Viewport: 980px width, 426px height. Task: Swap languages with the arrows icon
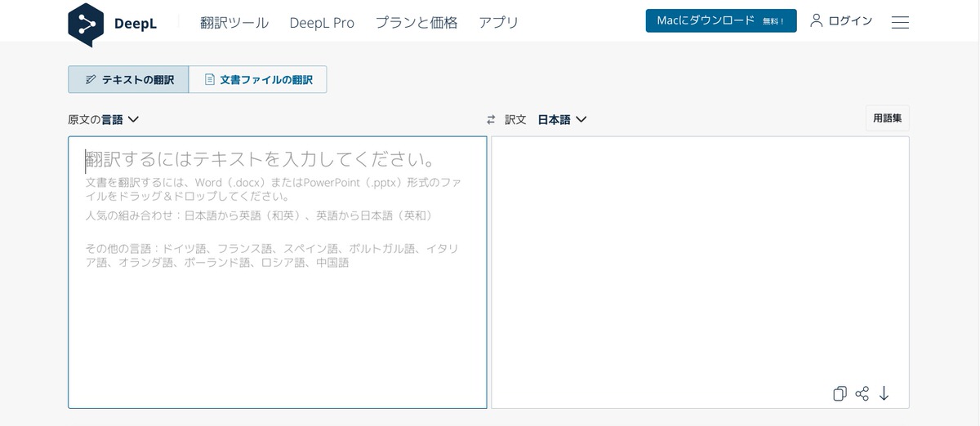(x=491, y=120)
